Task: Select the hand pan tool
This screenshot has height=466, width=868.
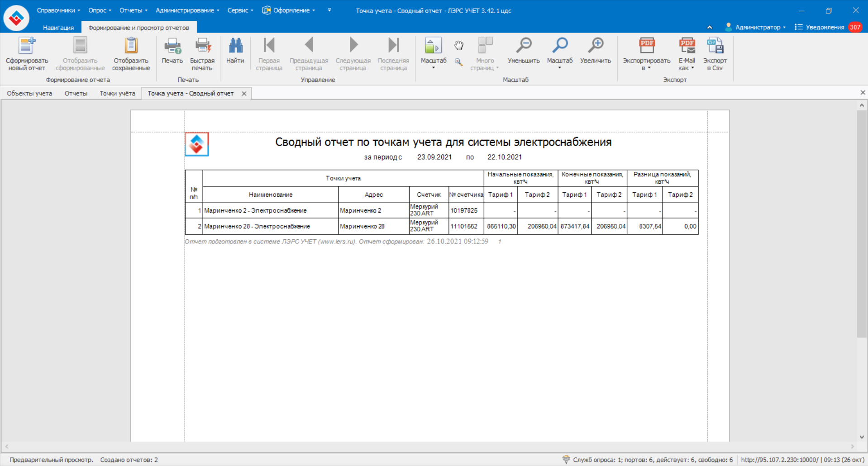Action: [459, 45]
